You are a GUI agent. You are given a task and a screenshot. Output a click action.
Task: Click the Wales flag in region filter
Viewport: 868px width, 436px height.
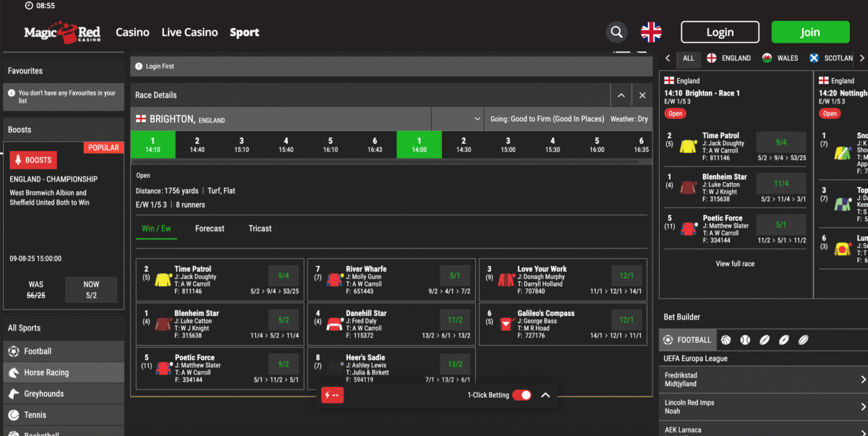tap(767, 58)
